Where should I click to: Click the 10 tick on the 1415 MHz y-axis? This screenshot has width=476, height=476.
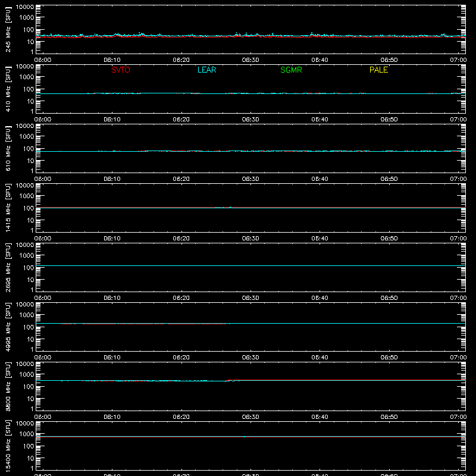pyautogui.click(x=30, y=220)
